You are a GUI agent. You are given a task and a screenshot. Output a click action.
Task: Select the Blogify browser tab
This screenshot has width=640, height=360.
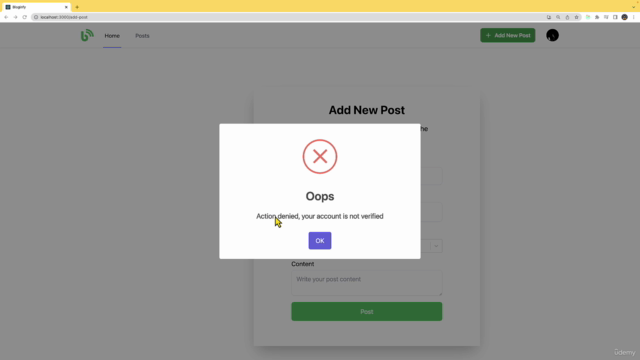pyautogui.click(x=36, y=7)
